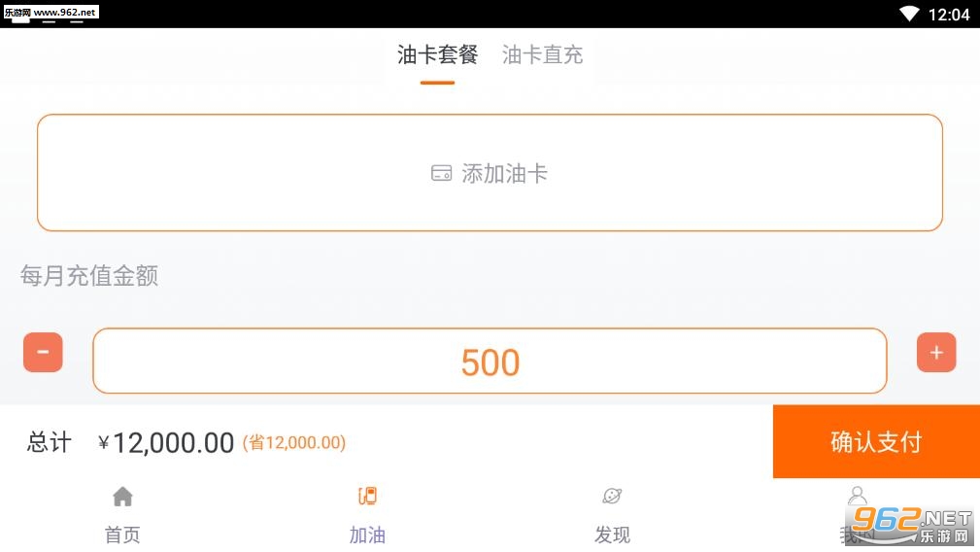Select the 500 amount input field
The height and width of the screenshot is (552, 980).
pyautogui.click(x=490, y=361)
